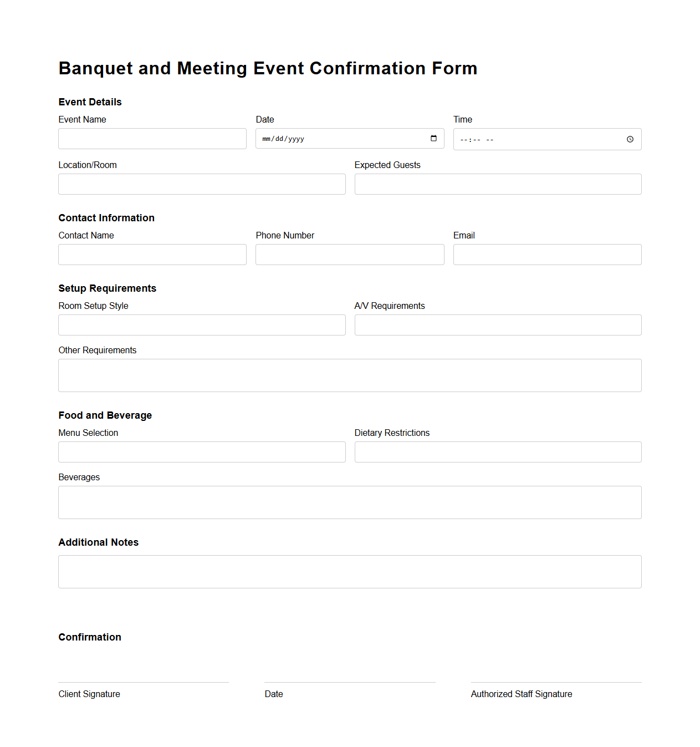This screenshot has width=700, height=747.
Task: Click the Client Signature line
Action: 143,681
